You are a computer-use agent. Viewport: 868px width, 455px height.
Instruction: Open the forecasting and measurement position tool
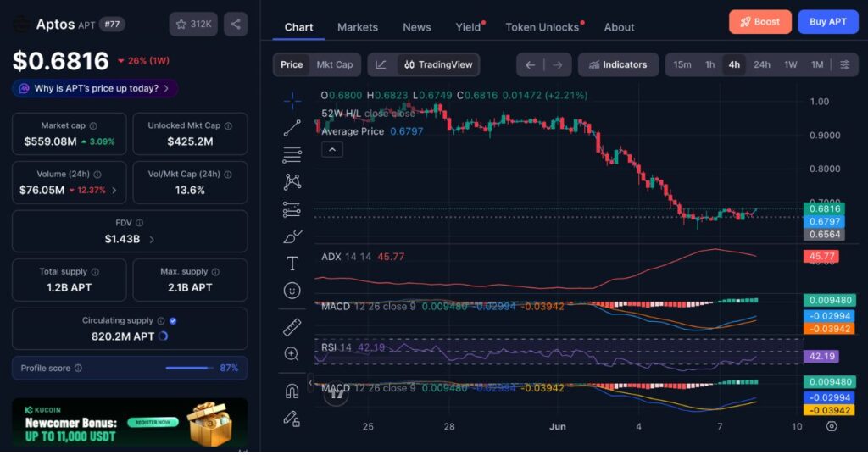coord(292,209)
